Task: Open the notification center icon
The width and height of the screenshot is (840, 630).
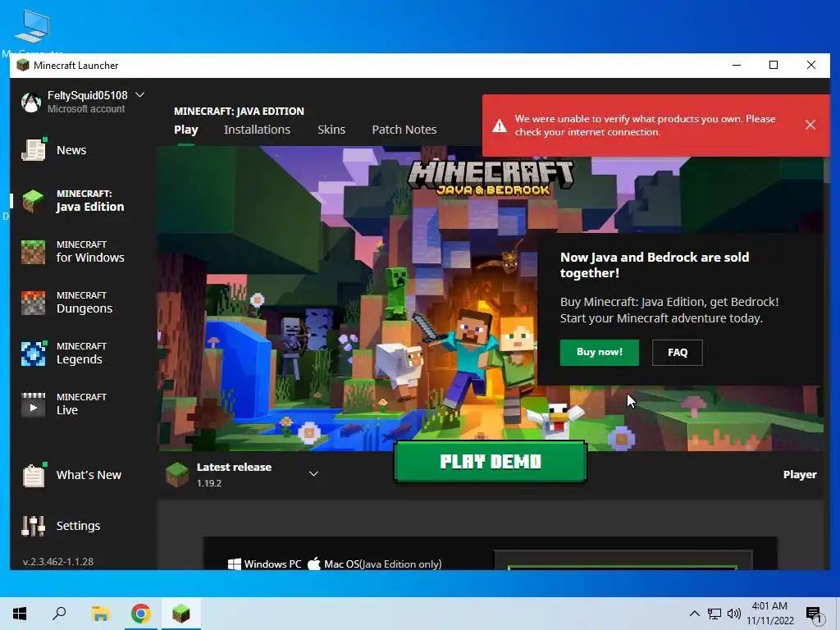Action: pos(814,614)
